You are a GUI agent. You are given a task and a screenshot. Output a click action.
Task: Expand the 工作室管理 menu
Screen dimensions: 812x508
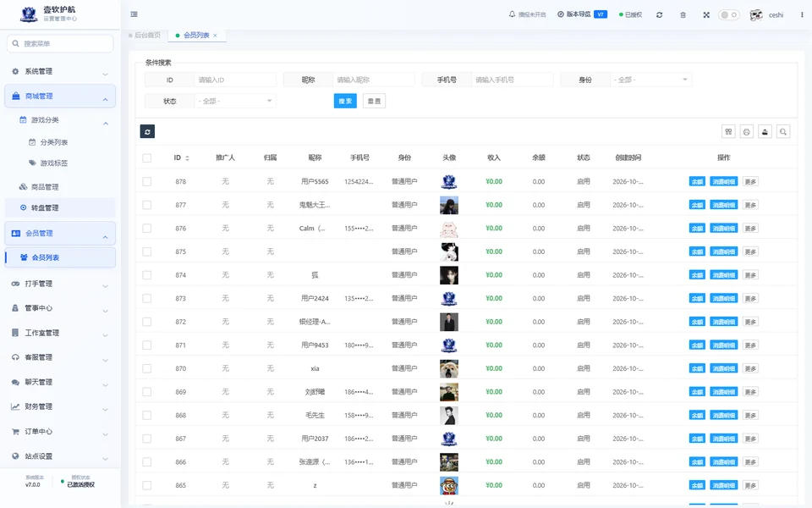pyautogui.click(x=60, y=333)
